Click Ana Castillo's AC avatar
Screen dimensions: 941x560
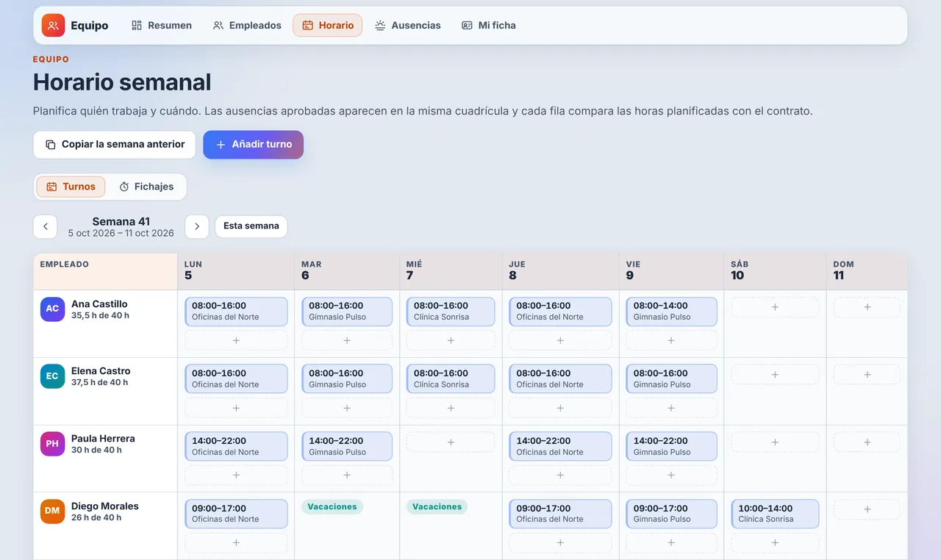click(52, 309)
